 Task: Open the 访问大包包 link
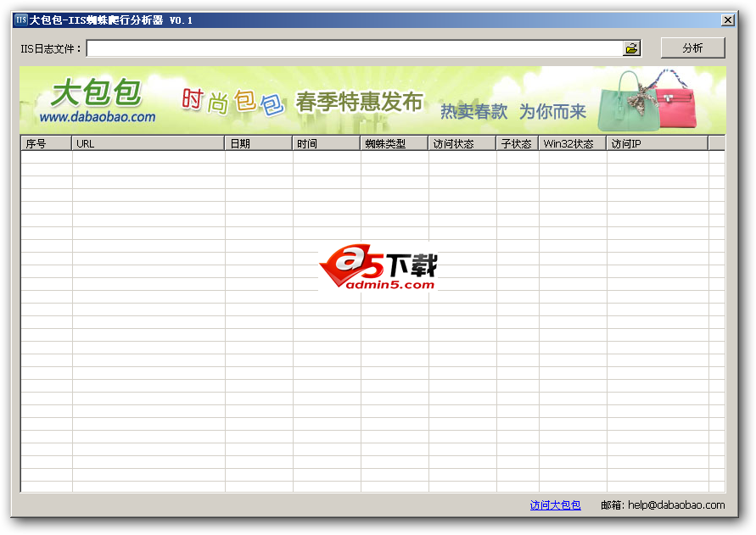point(555,504)
